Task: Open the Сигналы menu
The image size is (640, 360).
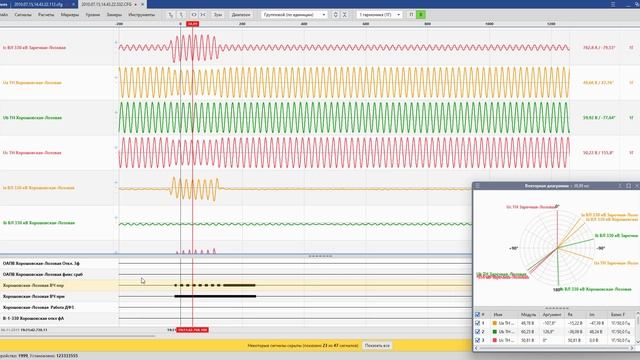Action: pos(23,15)
